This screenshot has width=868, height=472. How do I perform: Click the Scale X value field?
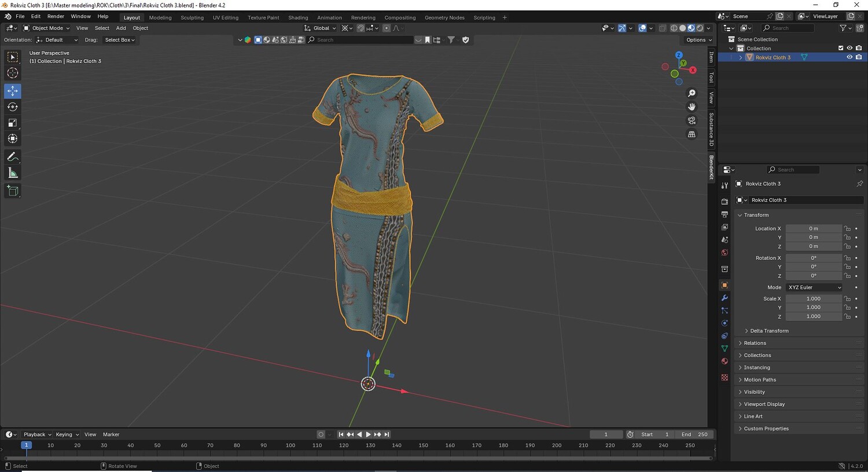(x=814, y=299)
